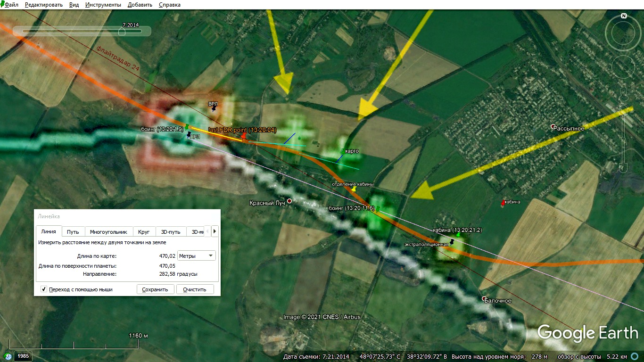Click the map length value 470,02

pyautogui.click(x=167, y=256)
